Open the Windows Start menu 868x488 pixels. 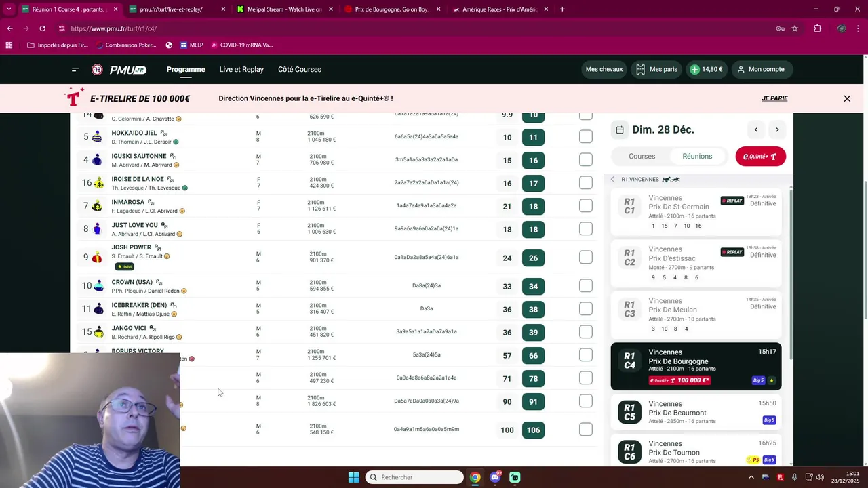(353, 477)
